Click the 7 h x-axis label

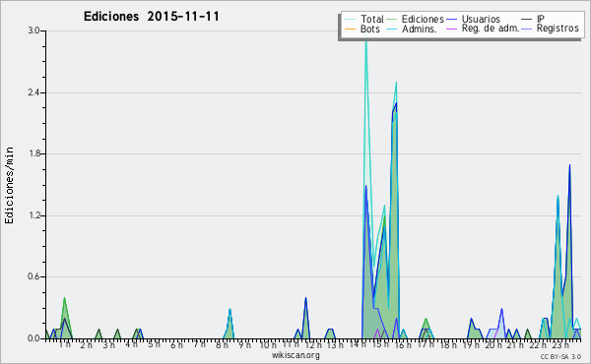click(199, 344)
